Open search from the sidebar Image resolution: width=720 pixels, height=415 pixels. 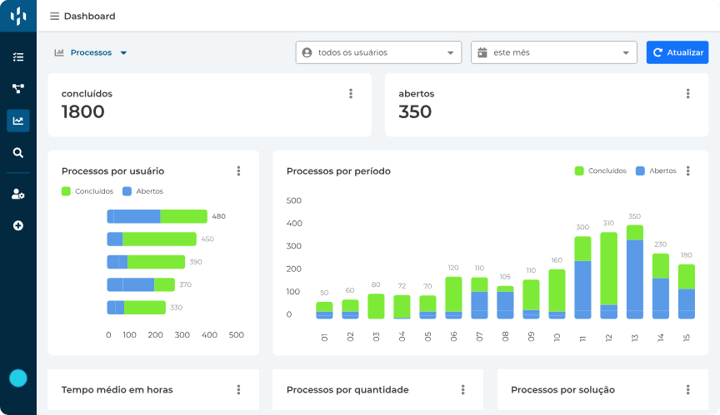18,153
